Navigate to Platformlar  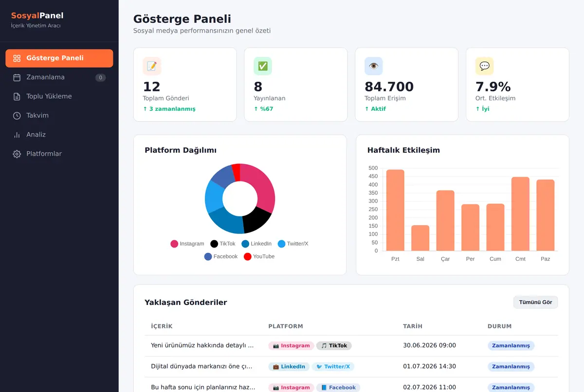coord(59,154)
